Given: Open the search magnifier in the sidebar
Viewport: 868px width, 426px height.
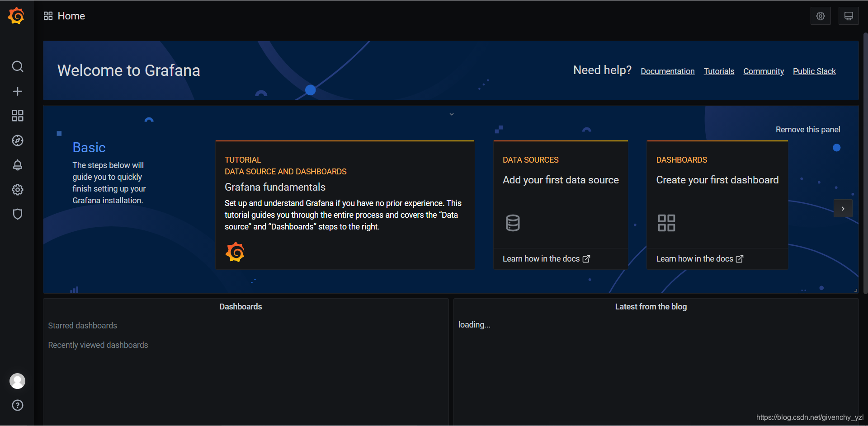Looking at the screenshot, I should point(17,67).
